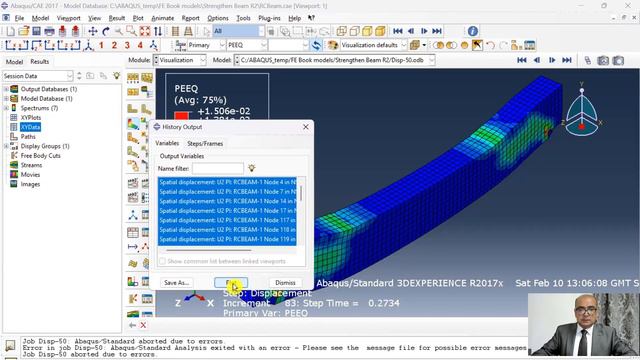Click the synchronize arrows icon after field dropdowns
Screen dimensions: 640x360
pos(316,45)
